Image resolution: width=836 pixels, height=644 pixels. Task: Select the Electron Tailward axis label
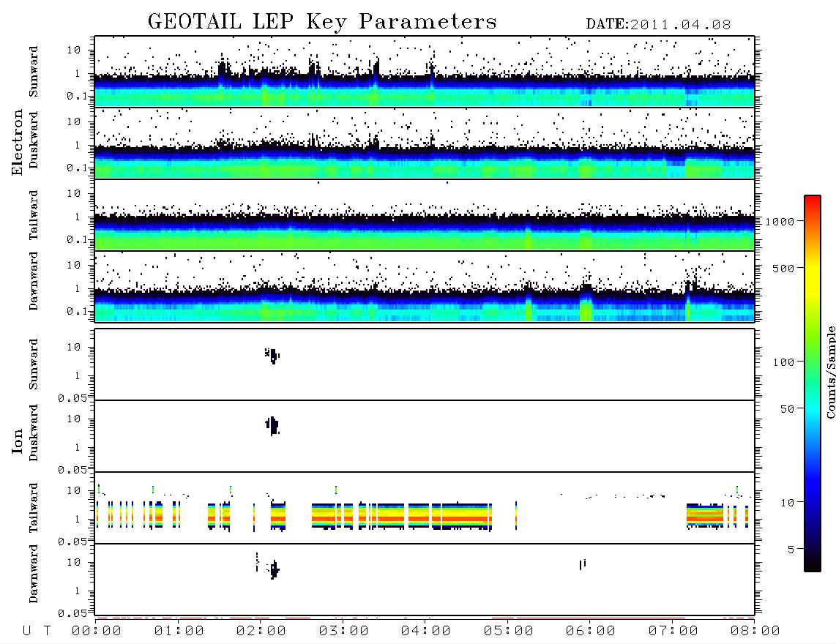click(34, 214)
